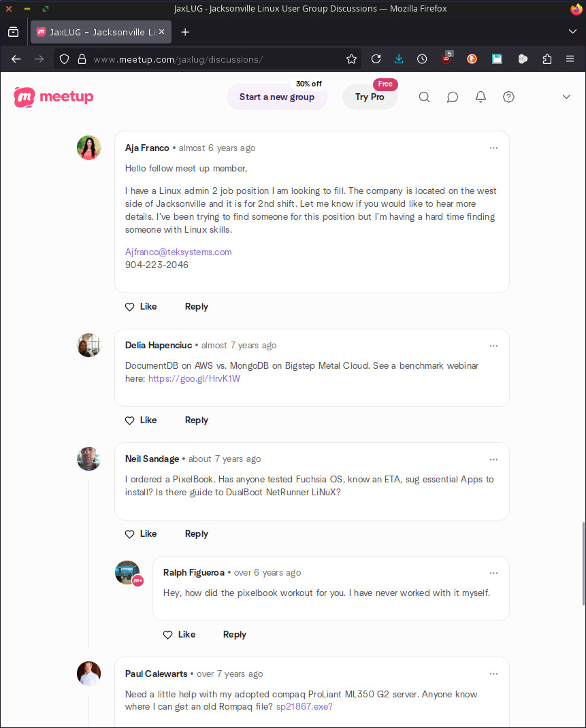Screen dimensions: 586x728
Task: Open Firefox downloads arrow icon
Action: coord(399,59)
